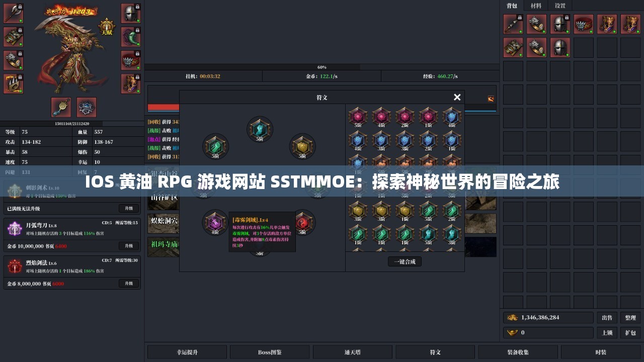The width and height of the screenshot is (644, 362).
Task: Select the silver medal accessory slot
Action: (x=87, y=107)
